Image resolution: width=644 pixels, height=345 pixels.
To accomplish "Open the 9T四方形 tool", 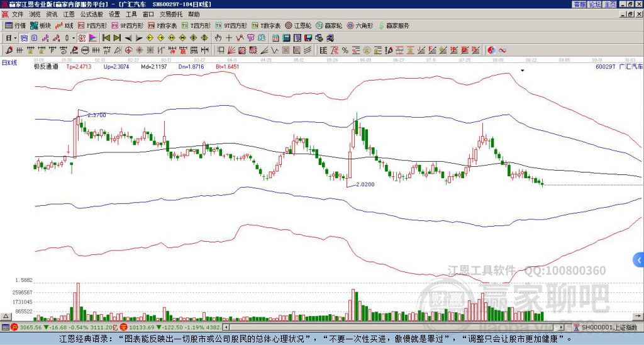I will tap(231, 25).
